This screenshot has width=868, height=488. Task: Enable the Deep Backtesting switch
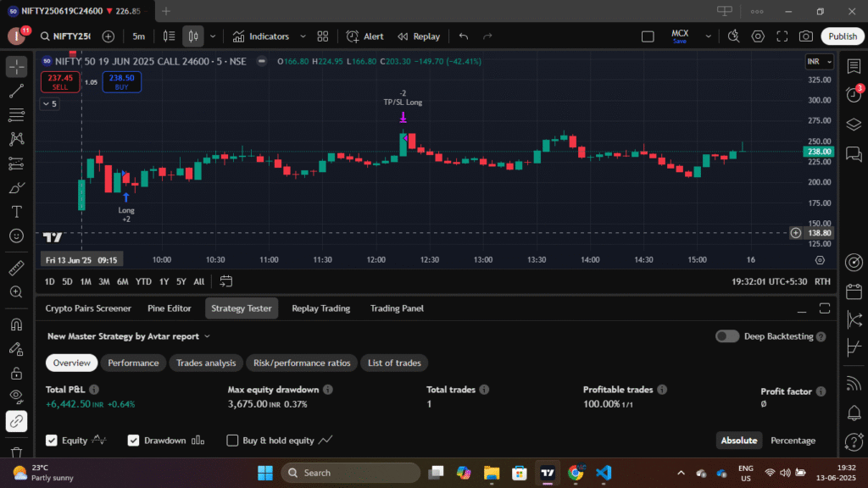point(726,336)
